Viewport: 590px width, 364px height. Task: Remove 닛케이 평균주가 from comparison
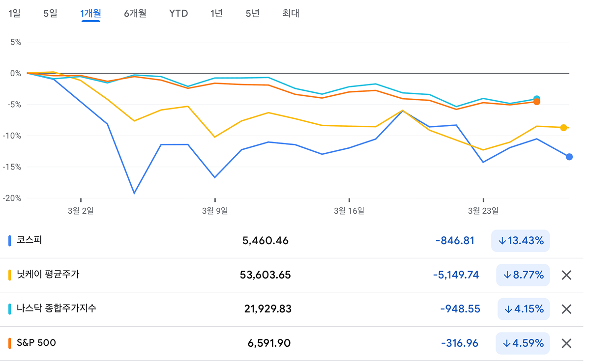[x=566, y=275]
